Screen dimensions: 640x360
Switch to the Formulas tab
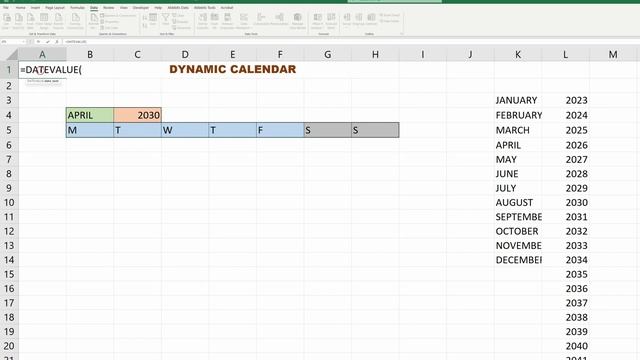click(77, 7)
